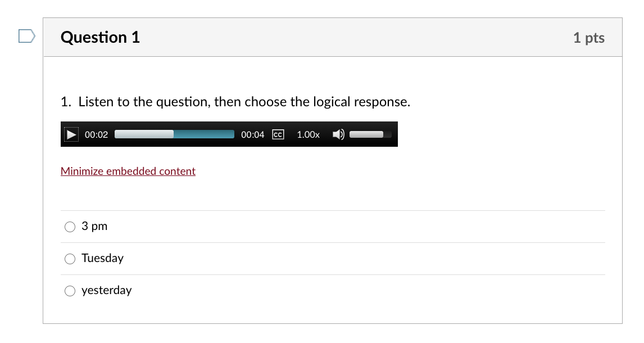Flag Question 1 using the bookmark icon
This screenshot has width=644, height=343.
coord(25,35)
